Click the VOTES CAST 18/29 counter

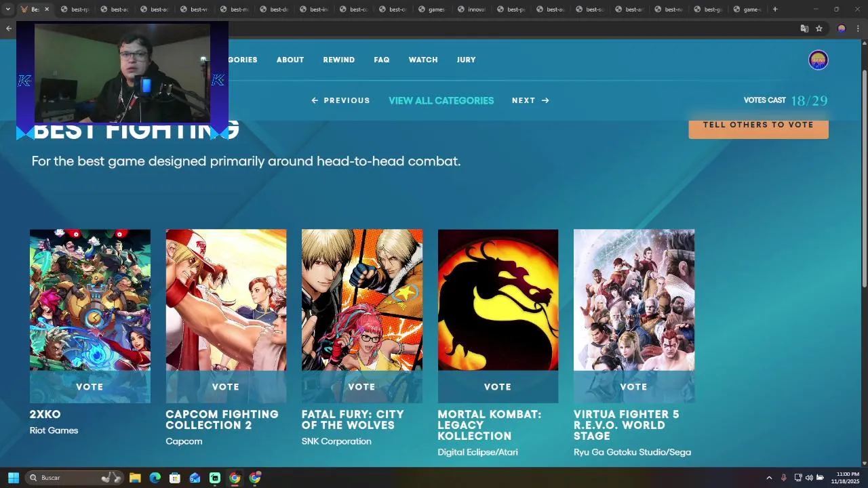[x=785, y=100]
